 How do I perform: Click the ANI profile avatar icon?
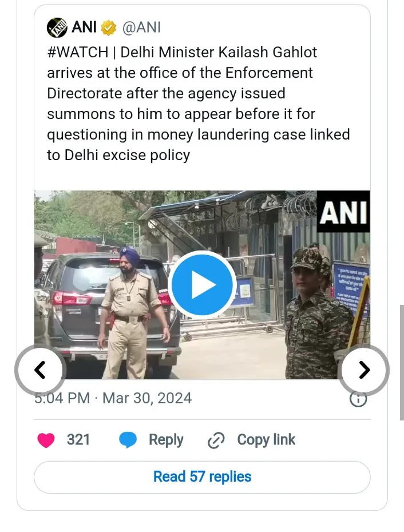(57, 27)
